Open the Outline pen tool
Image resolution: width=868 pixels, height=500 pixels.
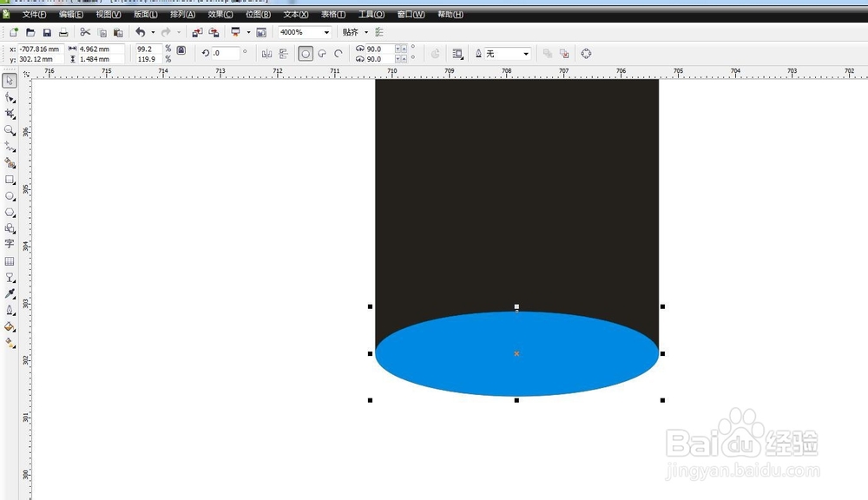(x=10, y=310)
